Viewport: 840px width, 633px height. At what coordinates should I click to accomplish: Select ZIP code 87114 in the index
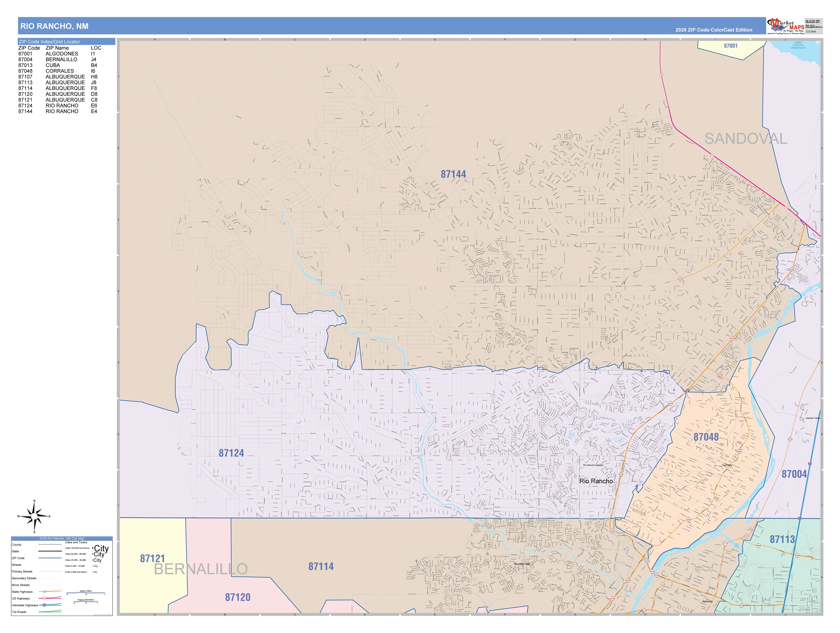(x=25, y=88)
